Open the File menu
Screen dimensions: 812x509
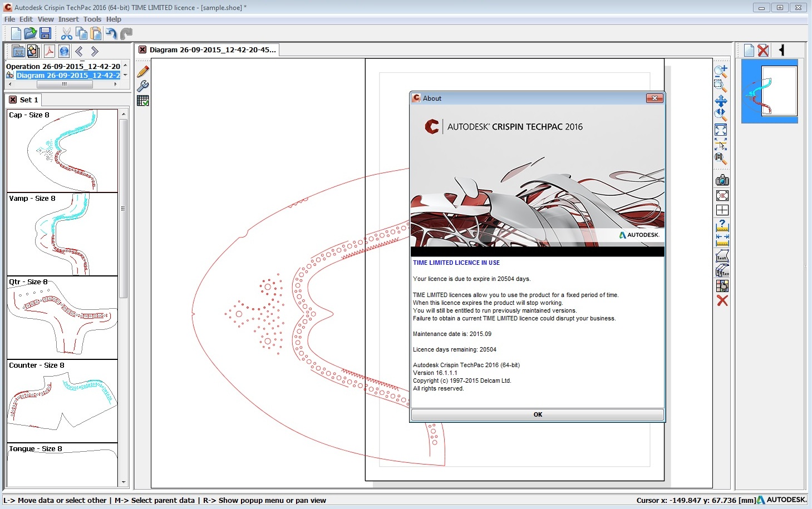pyautogui.click(x=9, y=19)
